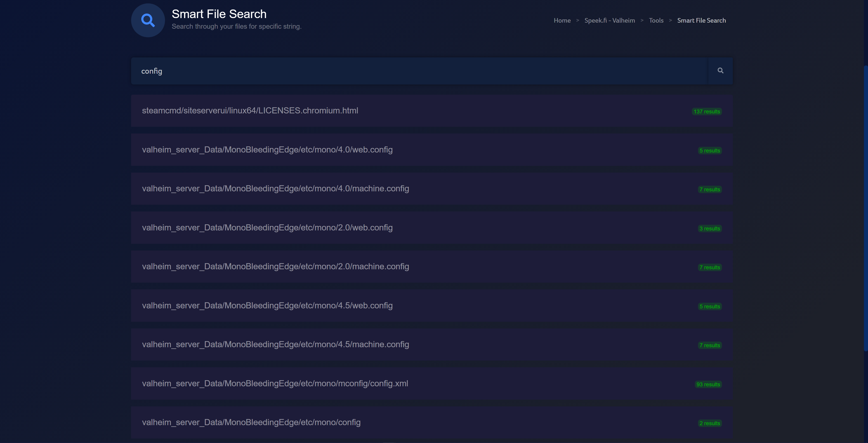
Task: Open the mconfig/config.xml result
Action: coord(432,383)
